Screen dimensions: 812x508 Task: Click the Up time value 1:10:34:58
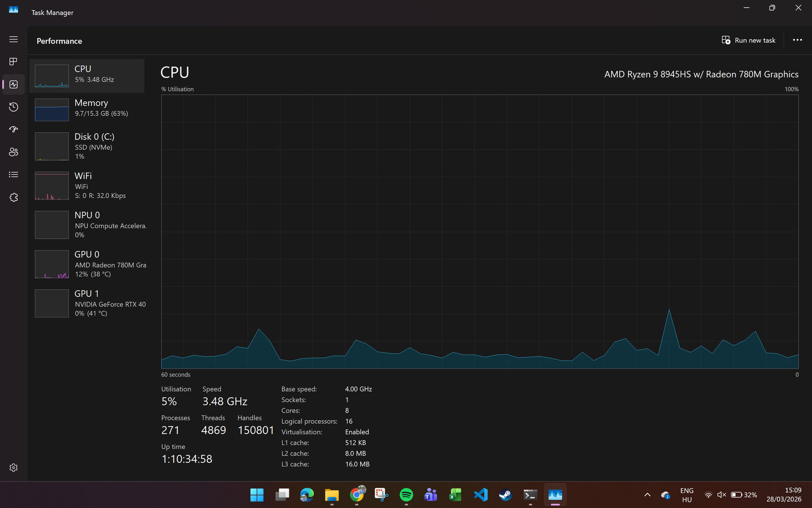pos(187,459)
